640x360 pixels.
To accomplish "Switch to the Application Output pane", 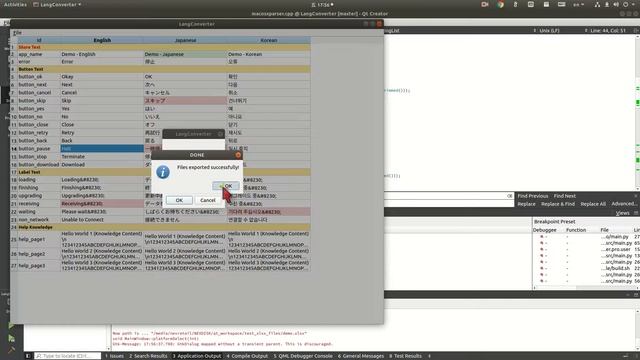I will (197, 356).
